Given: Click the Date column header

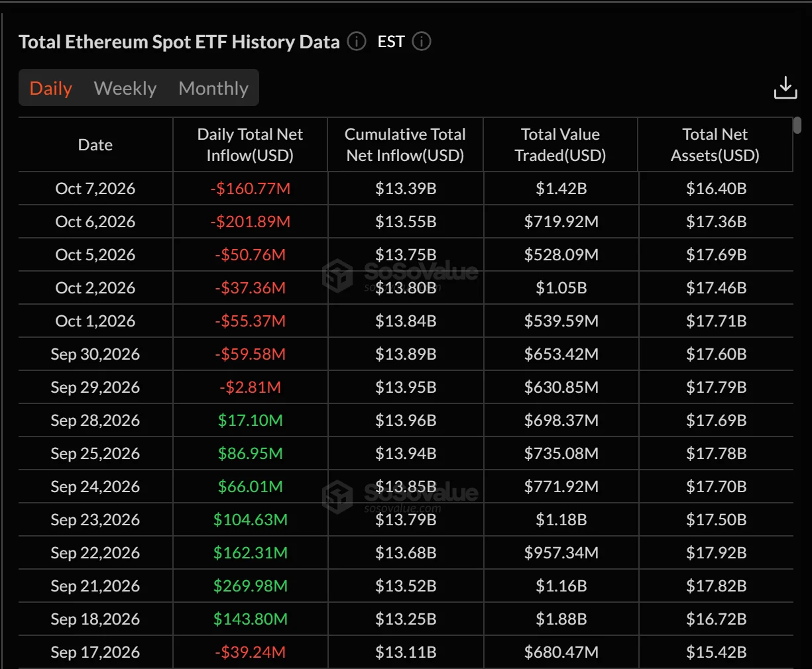Looking at the screenshot, I should tap(95, 145).
